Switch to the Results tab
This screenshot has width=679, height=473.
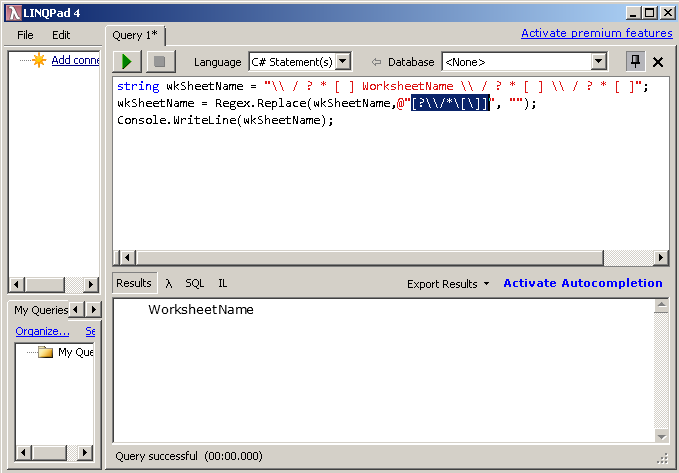pyautogui.click(x=134, y=283)
